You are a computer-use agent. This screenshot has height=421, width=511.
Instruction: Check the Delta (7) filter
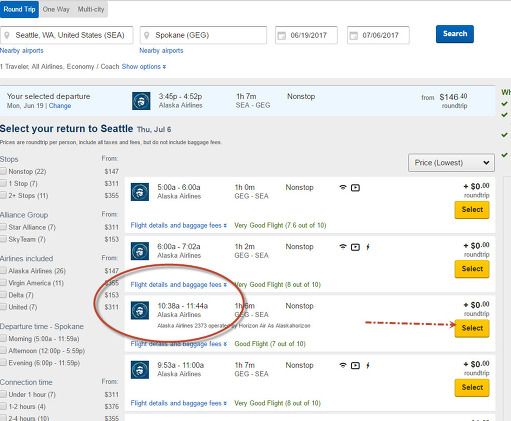pos(3,295)
